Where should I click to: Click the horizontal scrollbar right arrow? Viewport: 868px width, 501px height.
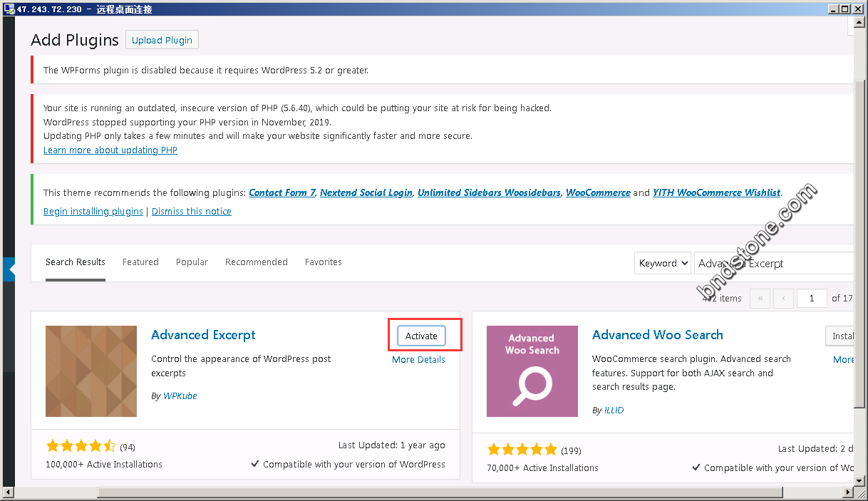pos(848,492)
